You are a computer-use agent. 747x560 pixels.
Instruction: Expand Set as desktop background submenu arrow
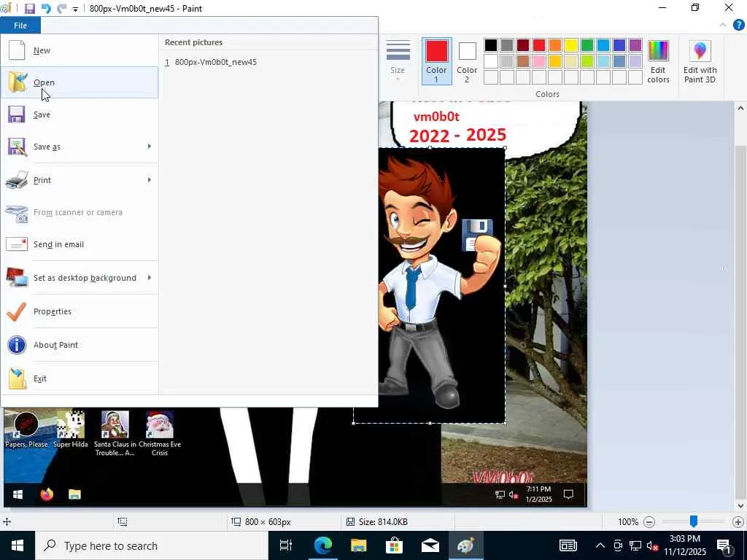click(150, 278)
